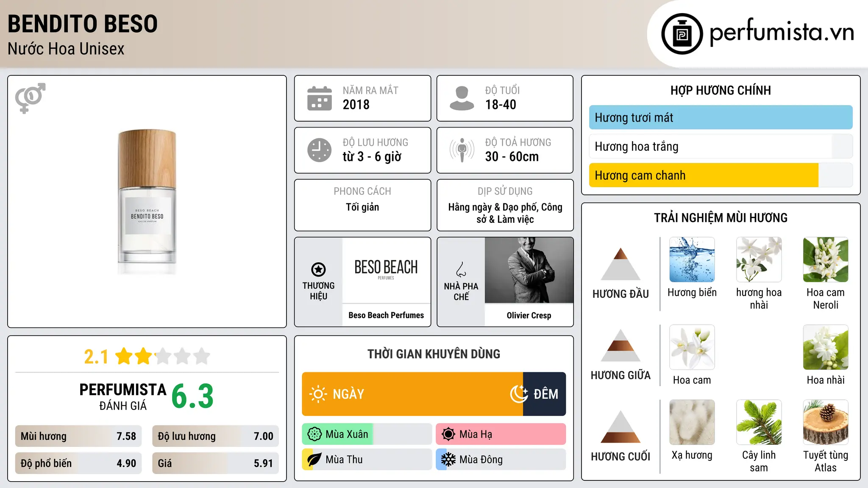Click the Độ phổ biến 4.90 score bar

click(78, 463)
